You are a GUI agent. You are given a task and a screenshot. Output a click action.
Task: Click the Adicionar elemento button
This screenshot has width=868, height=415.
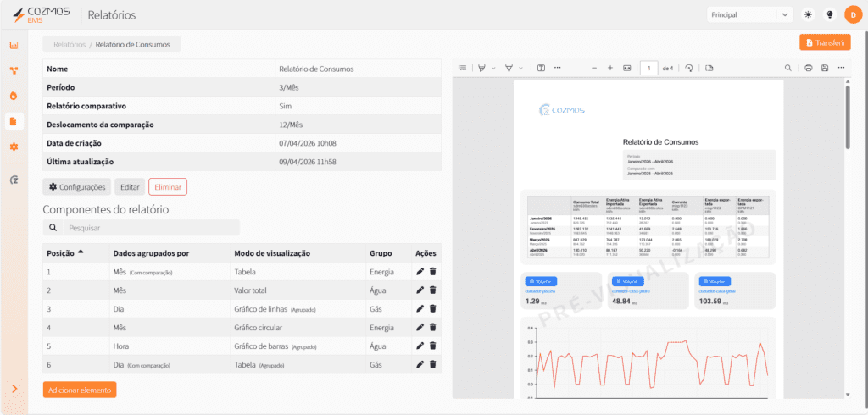click(79, 390)
